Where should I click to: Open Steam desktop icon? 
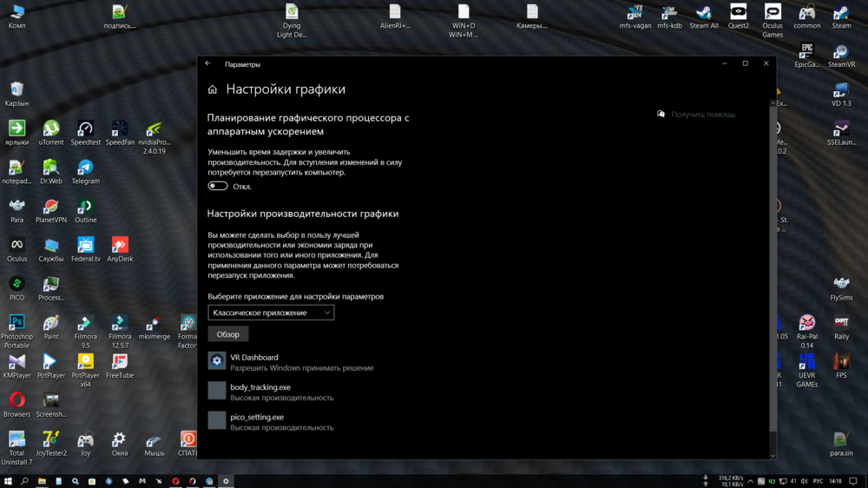pyautogui.click(x=841, y=16)
